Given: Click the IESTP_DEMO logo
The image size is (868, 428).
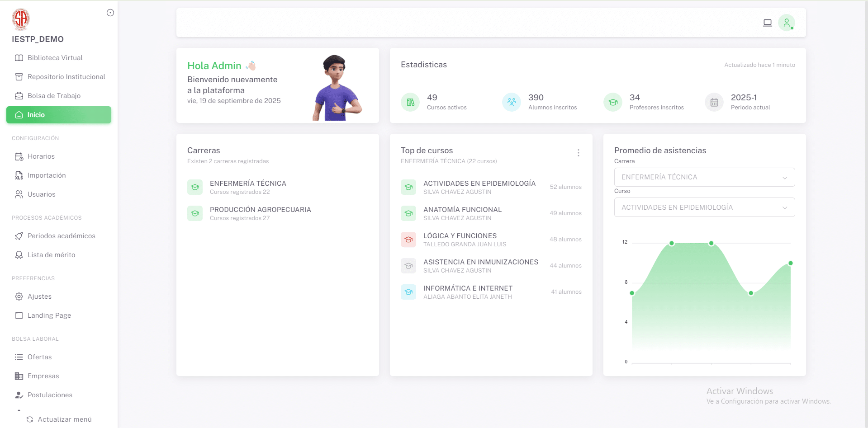Looking at the screenshot, I should pyautogui.click(x=21, y=19).
